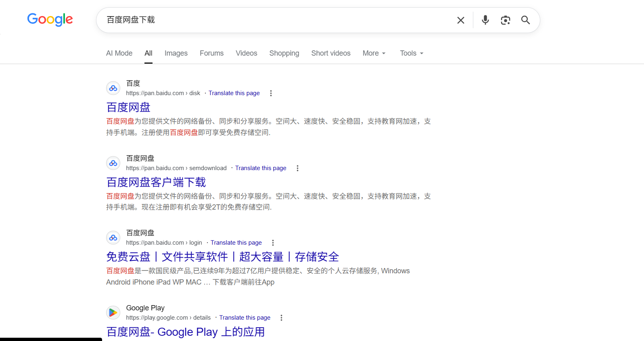Image resolution: width=644 pixels, height=341 pixels.
Task: Clear the search box with the X icon
Action: point(460,20)
